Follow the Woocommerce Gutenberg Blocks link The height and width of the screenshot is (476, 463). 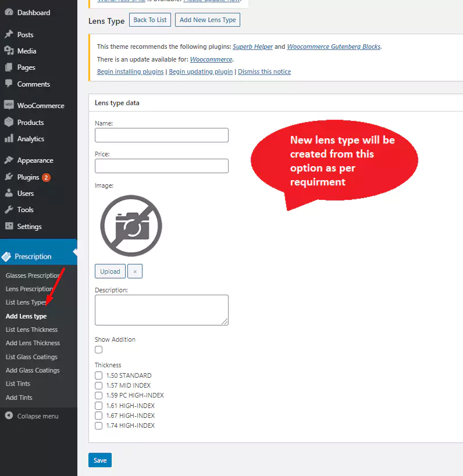tap(333, 46)
